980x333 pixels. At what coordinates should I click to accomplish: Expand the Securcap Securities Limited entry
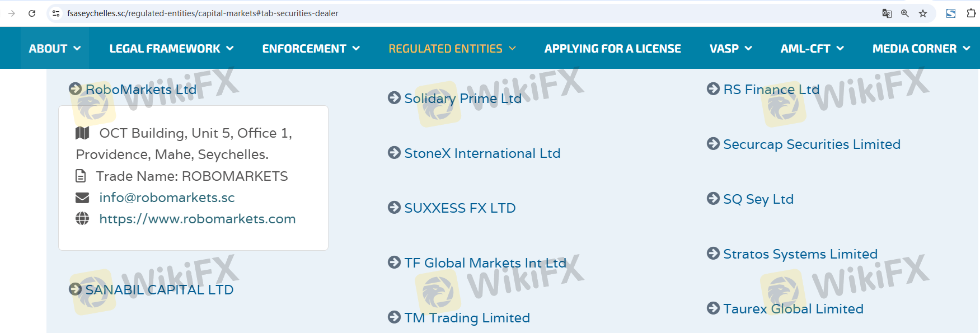(x=812, y=144)
